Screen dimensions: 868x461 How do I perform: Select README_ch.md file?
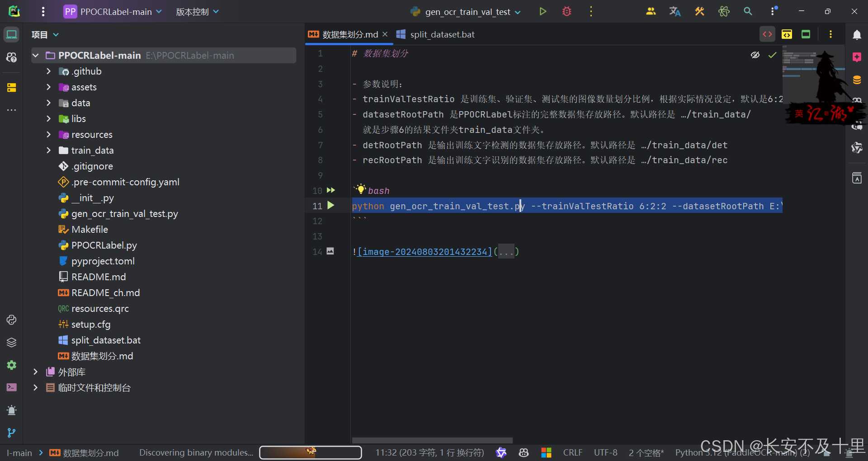point(105,293)
